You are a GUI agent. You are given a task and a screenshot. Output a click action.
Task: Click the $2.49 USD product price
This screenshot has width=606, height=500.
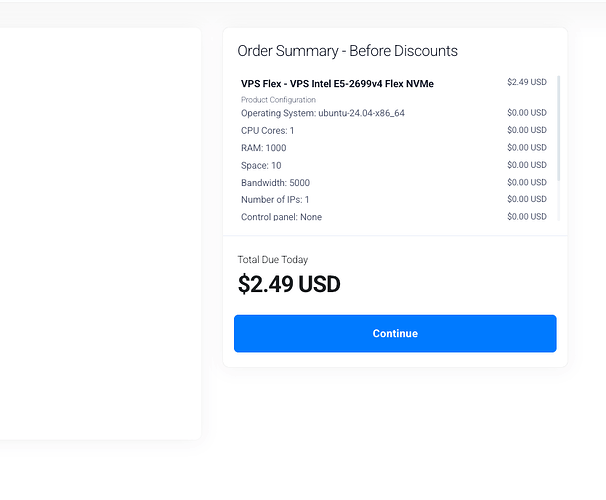(526, 83)
